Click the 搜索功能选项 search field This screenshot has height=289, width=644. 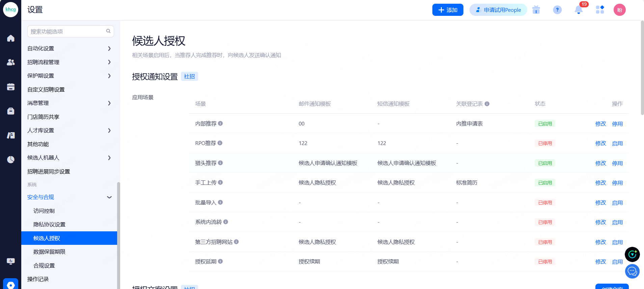(68, 31)
